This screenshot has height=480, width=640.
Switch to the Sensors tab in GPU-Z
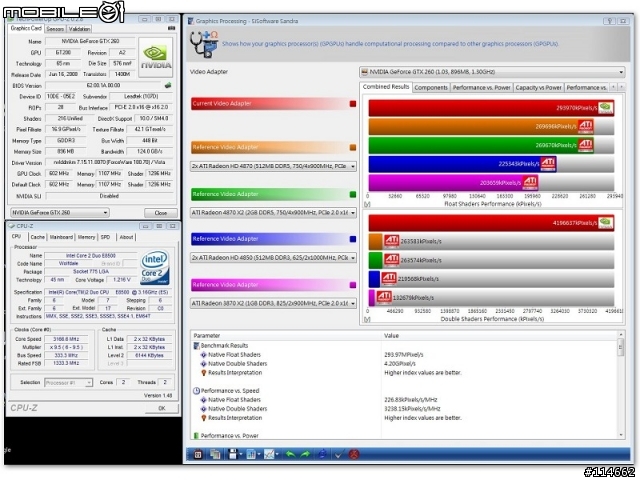pyautogui.click(x=55, y=29)
